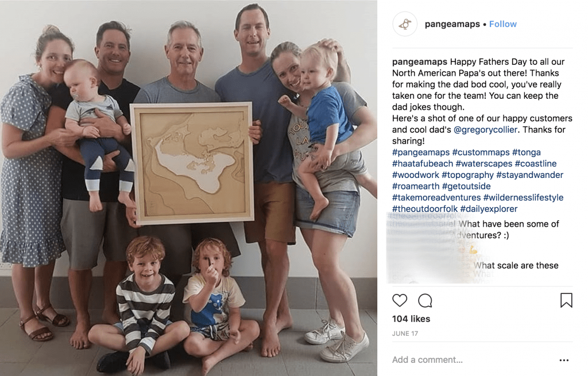Visit the @gregorycollier mention
Viewport: 588px width, 376px height.
[x=485, y=130]
